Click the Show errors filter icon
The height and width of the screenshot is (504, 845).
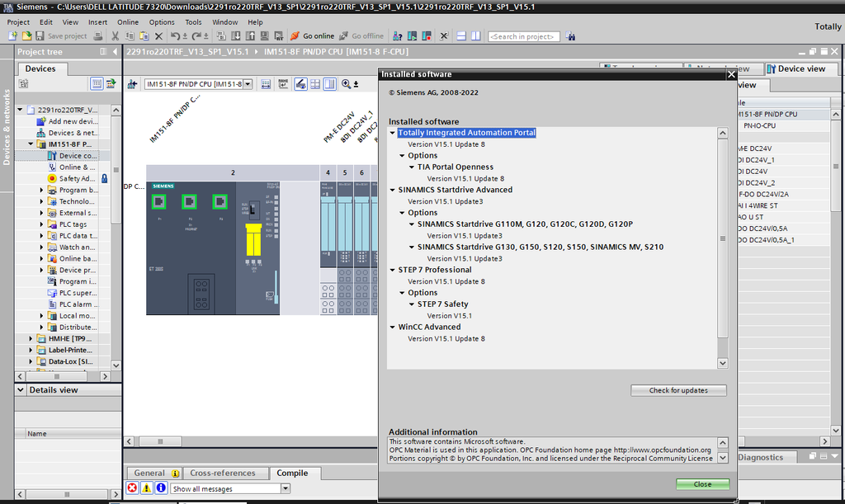coord(132,488)
